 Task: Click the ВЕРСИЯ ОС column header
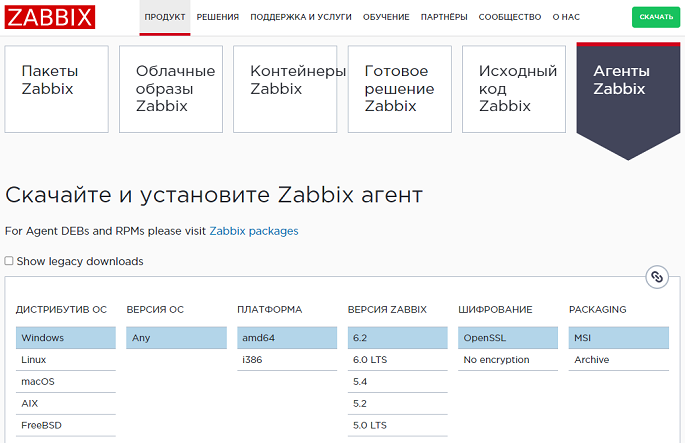tap(155, 309)
